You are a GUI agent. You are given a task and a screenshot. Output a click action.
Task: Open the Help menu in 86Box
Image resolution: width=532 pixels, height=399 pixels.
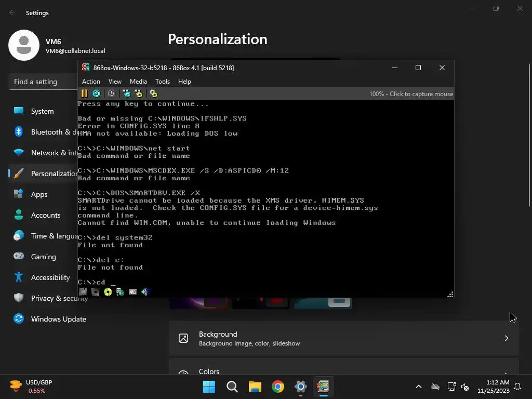click(x=184, y=82)
